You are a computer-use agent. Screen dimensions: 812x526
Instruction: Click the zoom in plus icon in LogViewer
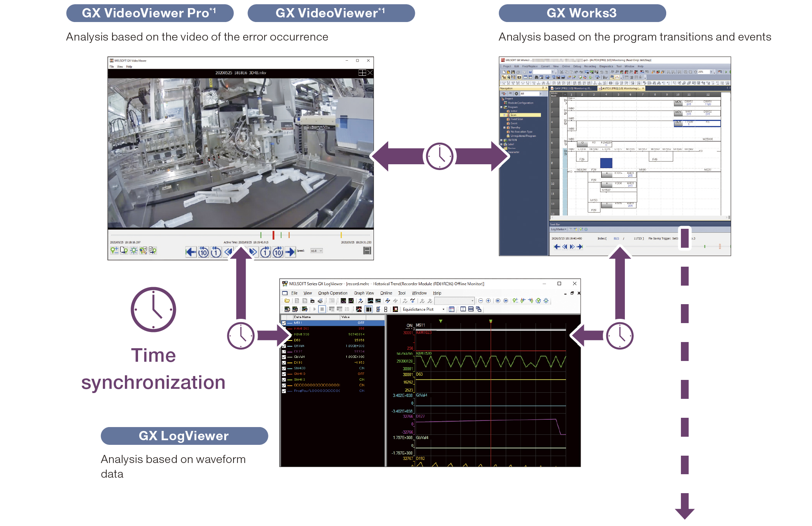[x=488, y=301]
